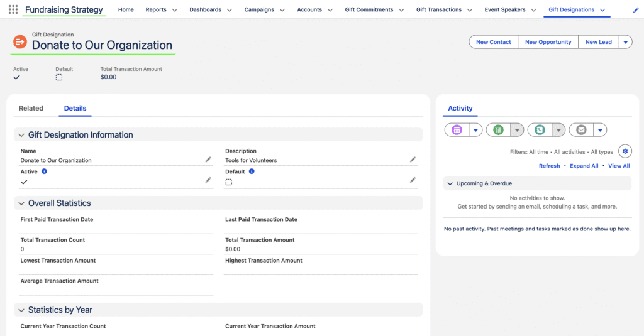This screenshot has height=336, width=644.
Task: Collapse the Overall Statistics section
Action: [x=21, y=203]
